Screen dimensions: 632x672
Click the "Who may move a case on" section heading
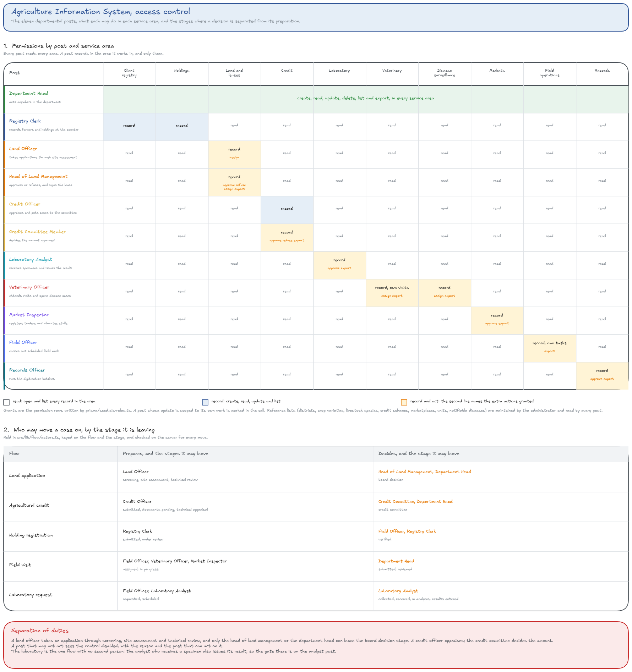tap(79, 430)
